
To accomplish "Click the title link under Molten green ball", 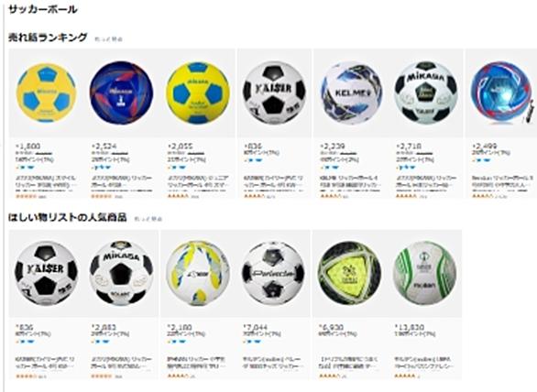I will click(424, 363).
